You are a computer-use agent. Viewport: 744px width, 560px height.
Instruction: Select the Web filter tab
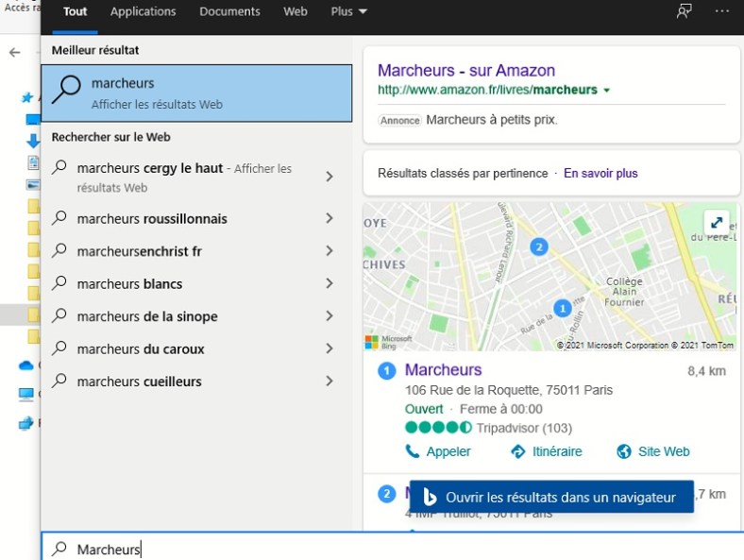[296, 11]
